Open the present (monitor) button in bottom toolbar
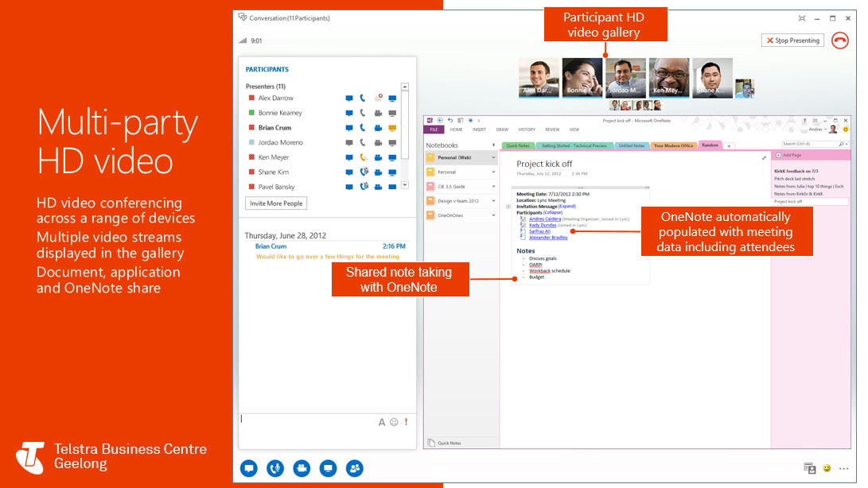 click(329, 468)
